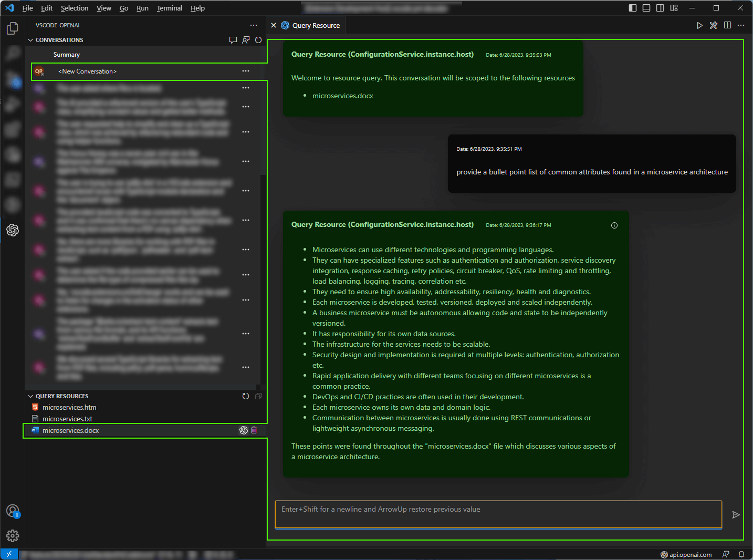Screen dimensions: 753x560
Task: Toggle the bottom panel
Action: (646, 8)
